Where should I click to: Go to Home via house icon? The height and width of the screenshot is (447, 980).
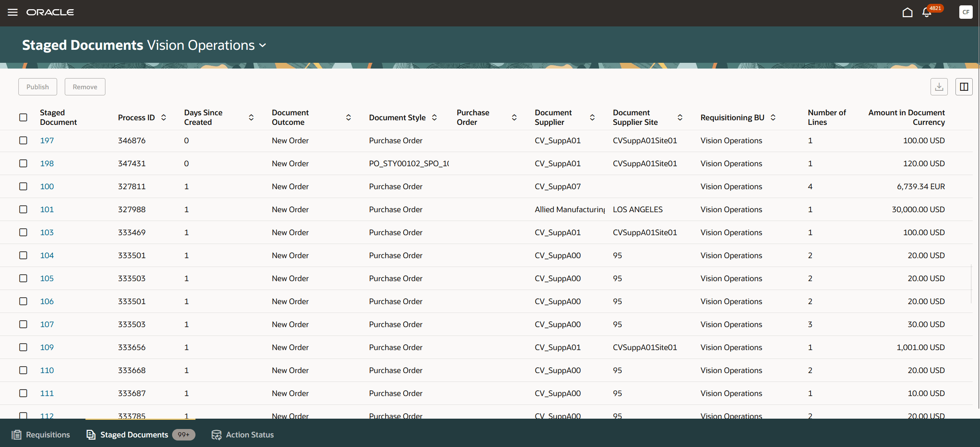pos(907,13)
